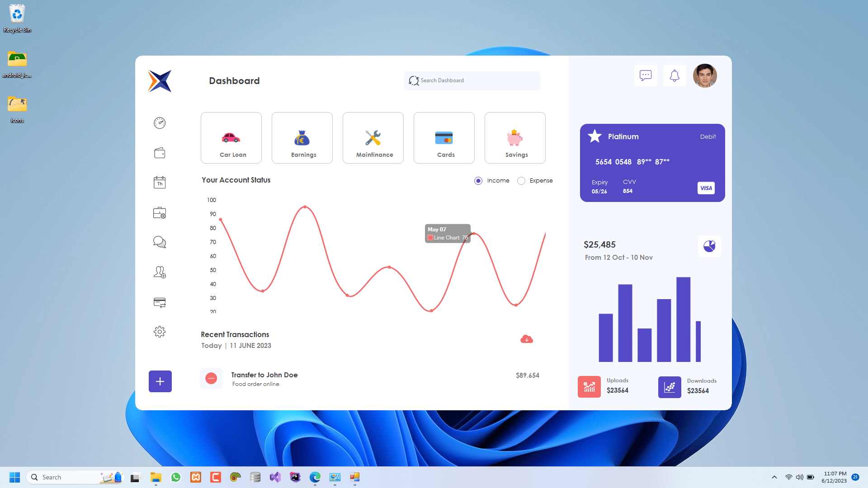Image resolution: width=868 pixels, height=488 pixels.
Task: Expand the account status chart tooltip
Action: point(447,233)
